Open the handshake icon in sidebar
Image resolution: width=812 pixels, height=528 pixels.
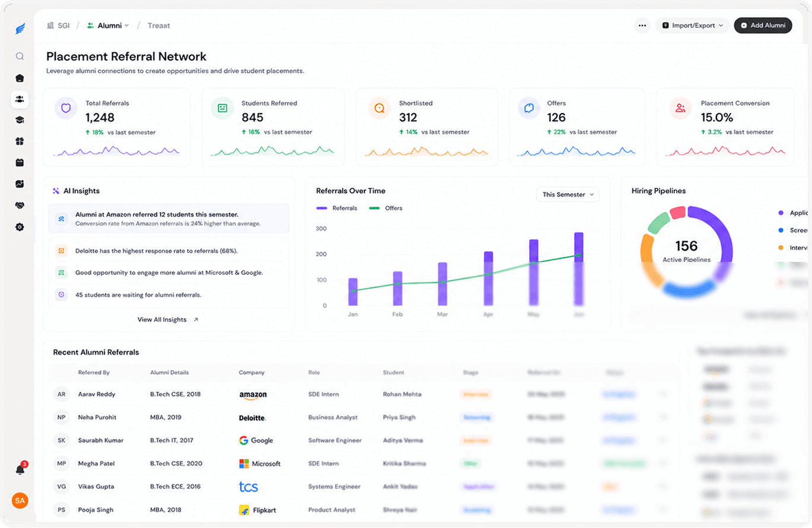pyautogui.click(x=20, y=206)
